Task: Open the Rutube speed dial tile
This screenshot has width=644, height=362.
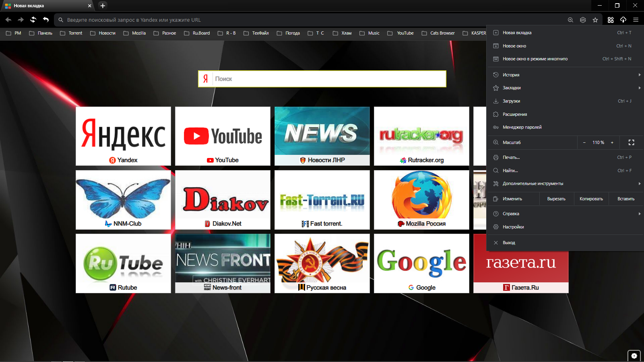Action: [x=123, y=263]
